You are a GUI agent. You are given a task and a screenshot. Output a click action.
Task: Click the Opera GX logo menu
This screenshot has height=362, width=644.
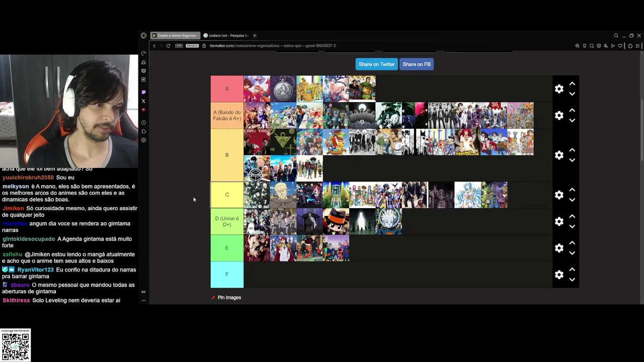(x=143, y=36)
